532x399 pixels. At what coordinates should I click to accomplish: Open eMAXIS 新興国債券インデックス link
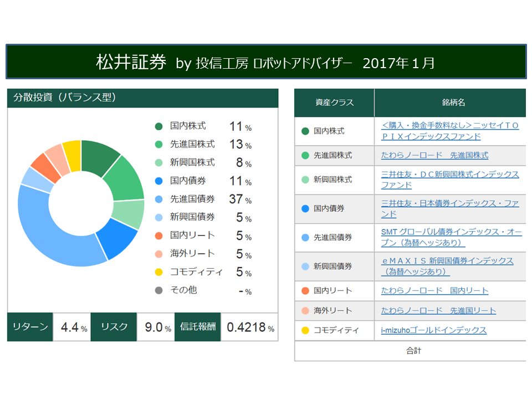tap(447, 267)
